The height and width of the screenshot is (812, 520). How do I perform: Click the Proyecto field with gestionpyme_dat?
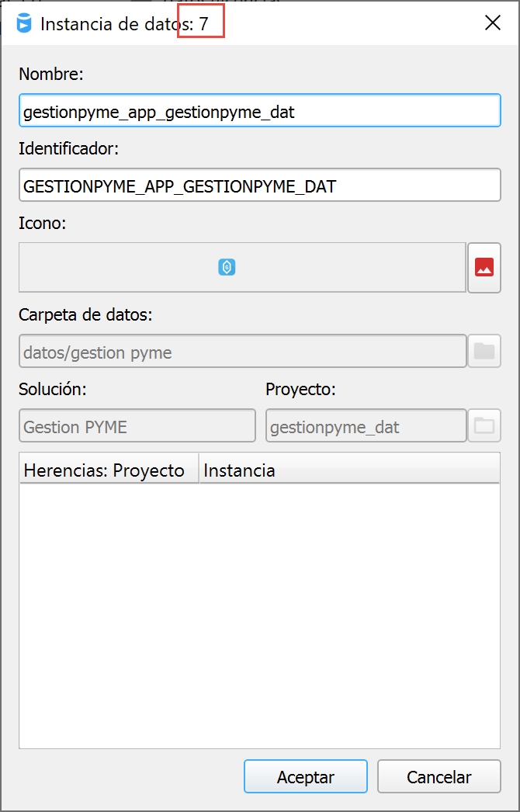[x=366, y=426]
